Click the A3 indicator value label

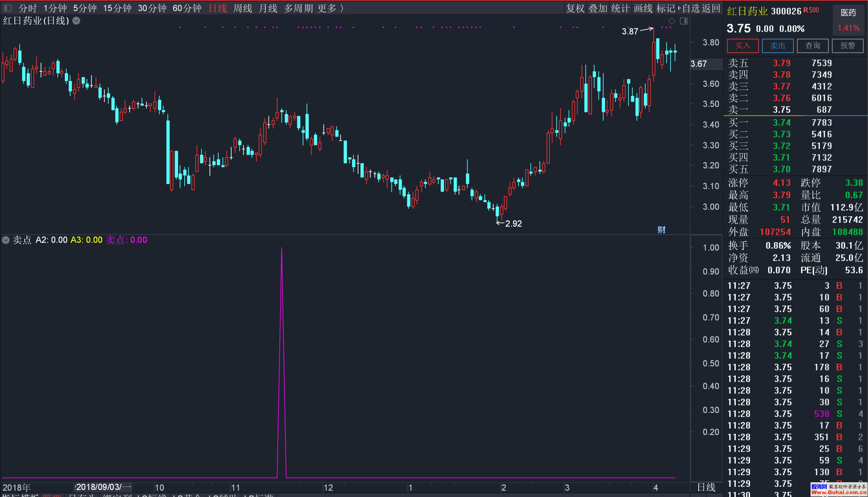(86, 240)
